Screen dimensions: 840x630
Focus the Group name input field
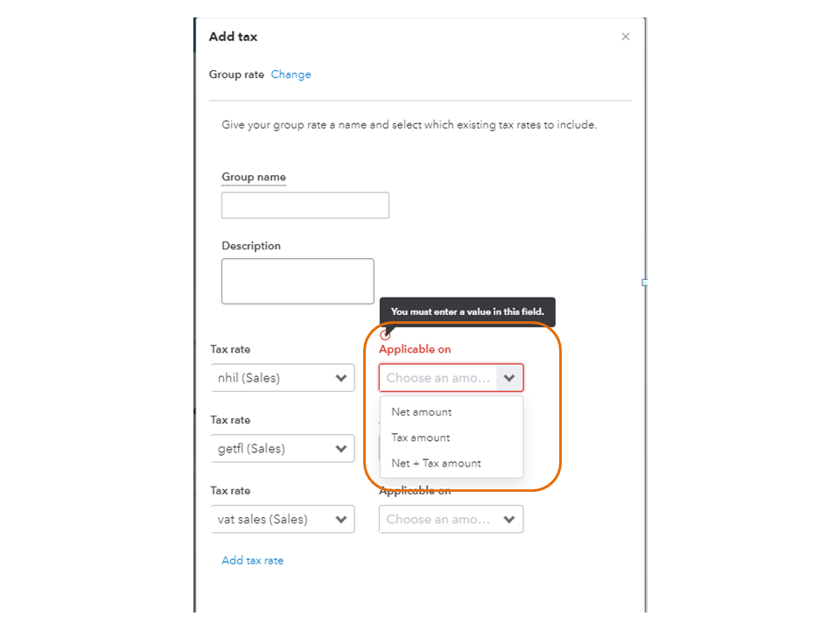tap(304, 206)
